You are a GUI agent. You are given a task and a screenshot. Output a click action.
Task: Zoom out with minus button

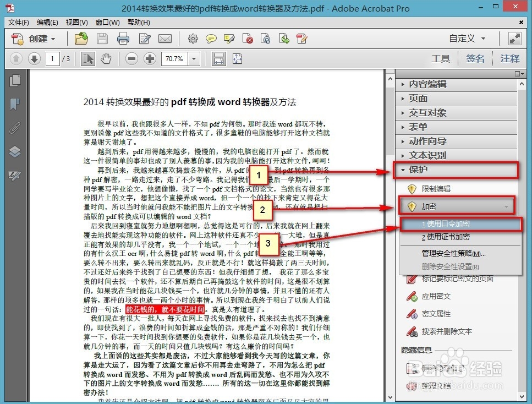pos(131,59)
